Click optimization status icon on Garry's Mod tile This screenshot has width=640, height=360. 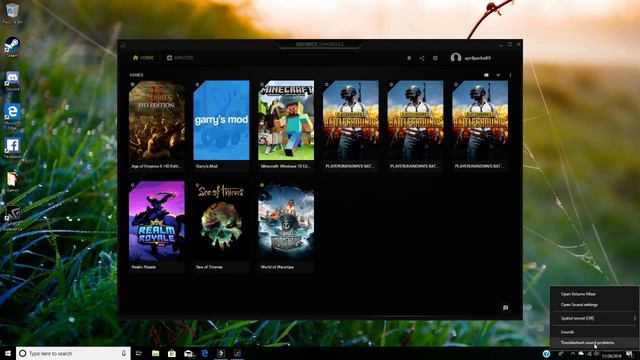pyautogui.click(x=197, y=84)
